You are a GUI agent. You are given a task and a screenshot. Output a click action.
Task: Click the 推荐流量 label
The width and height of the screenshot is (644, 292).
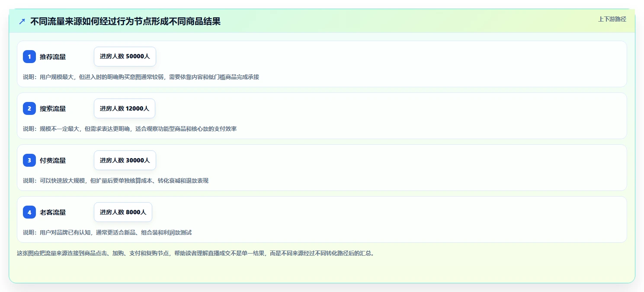tap(53, 57)
